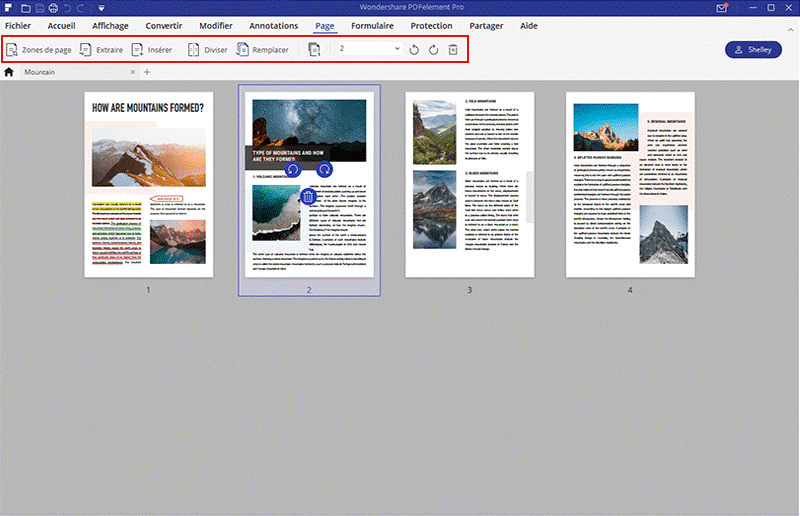Open the Formulaire tab

click(372, 26)
